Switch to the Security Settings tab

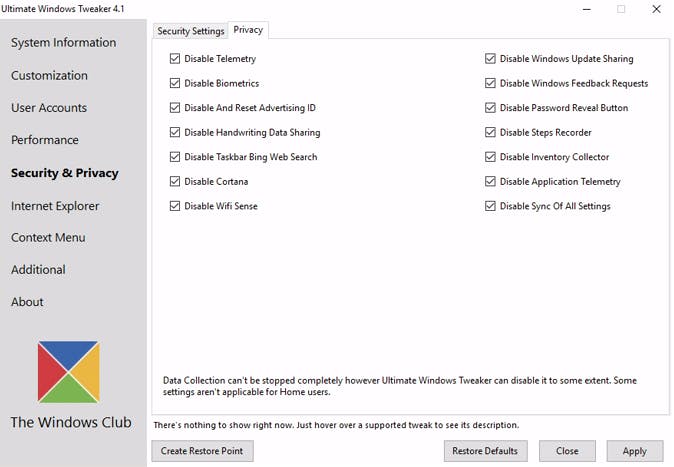(x=191, y=31)
